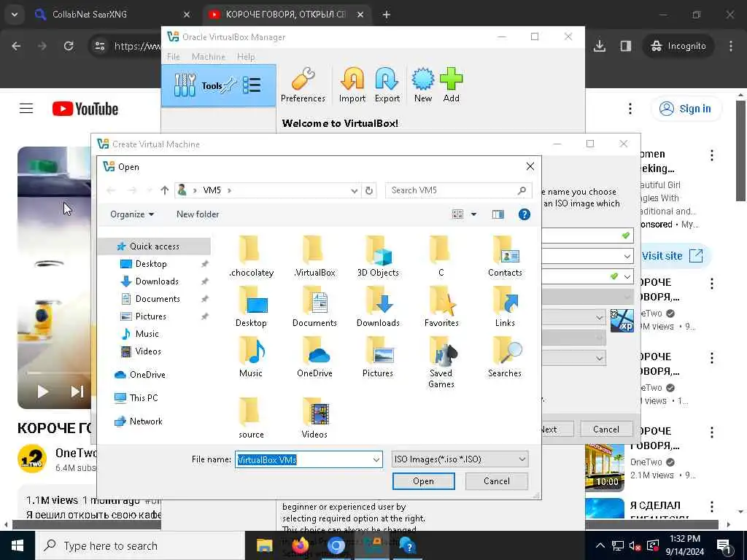This screenshot has height=560, width=747.
Task: Change the ISO Images file type filter
Action: tap(460, 459)
